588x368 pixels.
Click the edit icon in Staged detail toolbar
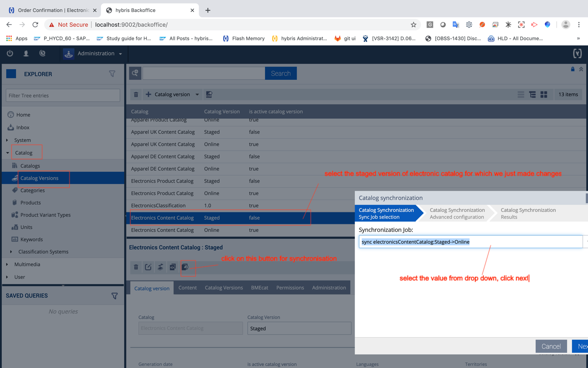pyautogui.click(x=148, y=267)
